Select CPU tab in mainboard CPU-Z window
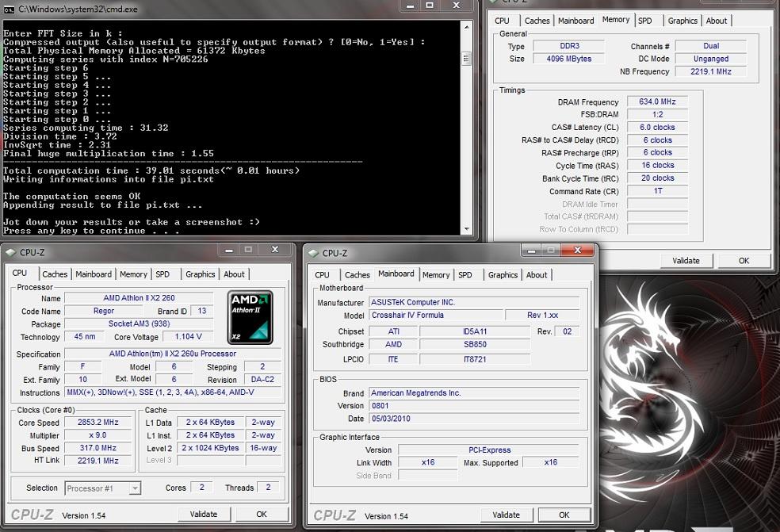Image resolution: width=780 pixels, height=532 pixels. (x=322, y=274)
